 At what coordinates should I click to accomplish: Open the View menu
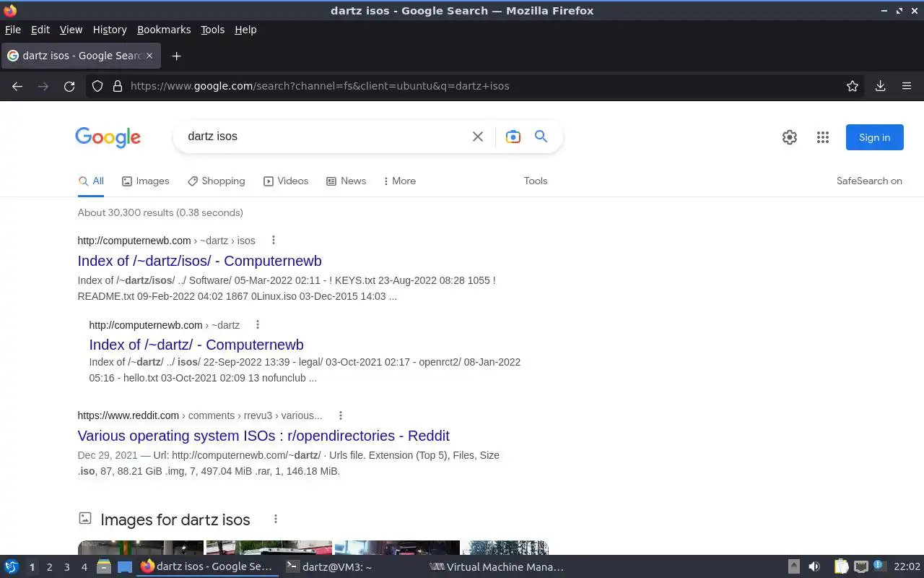71,30
